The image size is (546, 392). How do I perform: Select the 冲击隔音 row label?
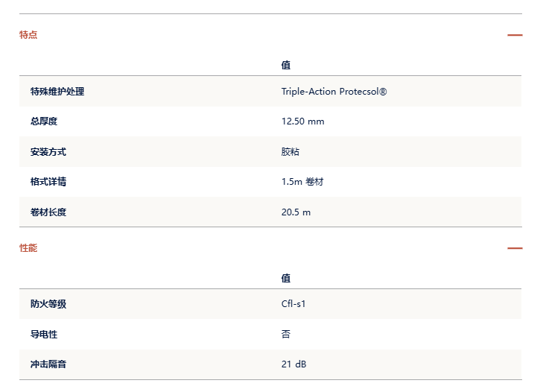pos(48,364)
